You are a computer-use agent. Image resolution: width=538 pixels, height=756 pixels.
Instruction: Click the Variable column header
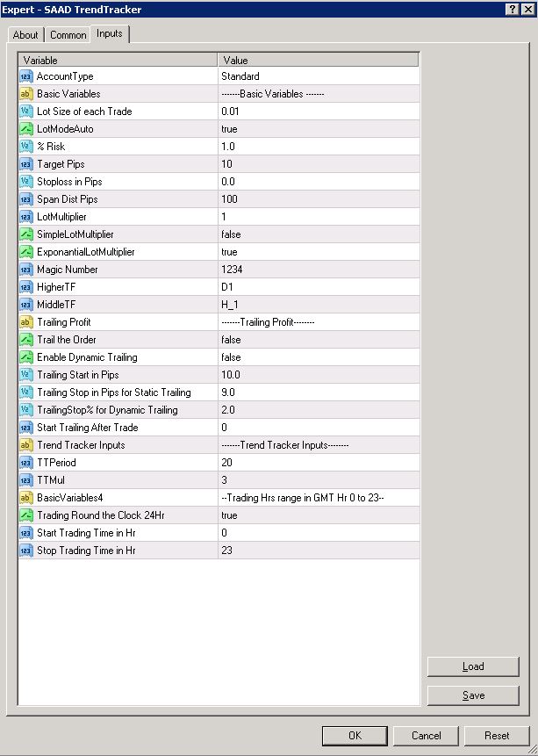point(118,60)
